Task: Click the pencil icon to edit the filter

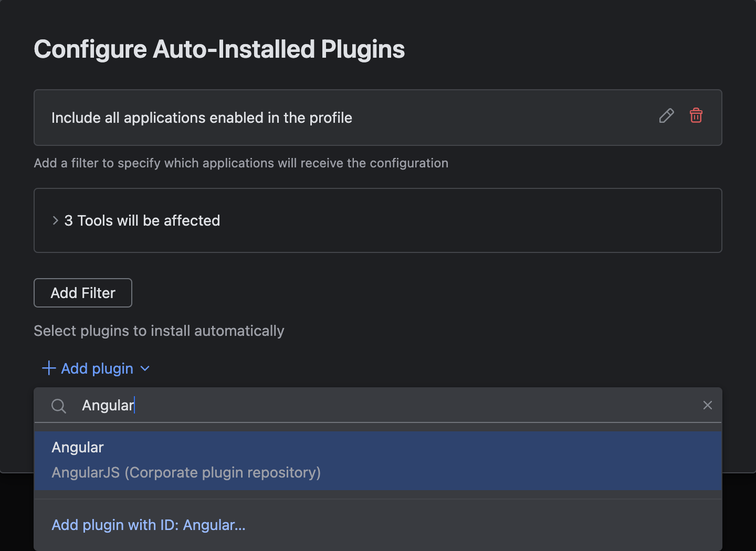Action: pos(666,116)
